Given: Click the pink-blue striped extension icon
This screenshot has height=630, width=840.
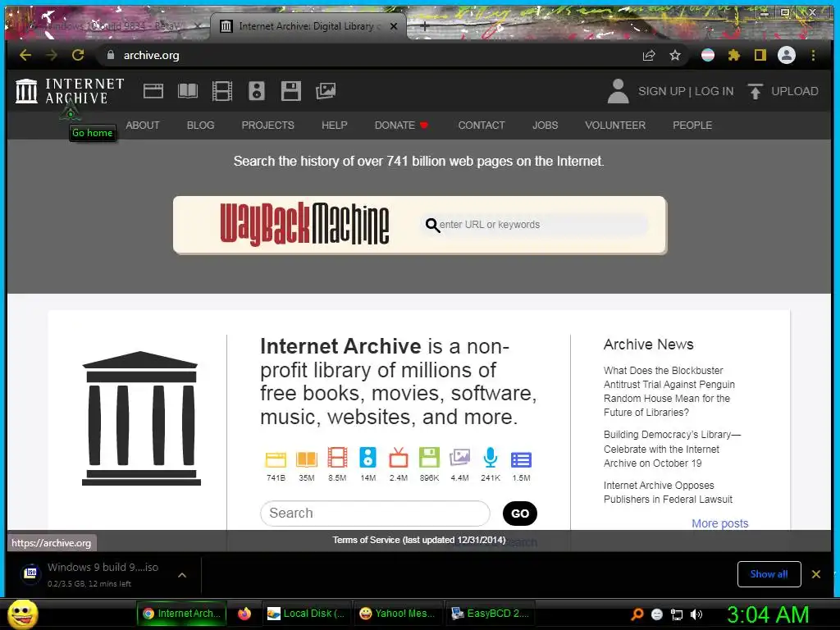Looking at the screenshot, I should click(x=708, y=55).
